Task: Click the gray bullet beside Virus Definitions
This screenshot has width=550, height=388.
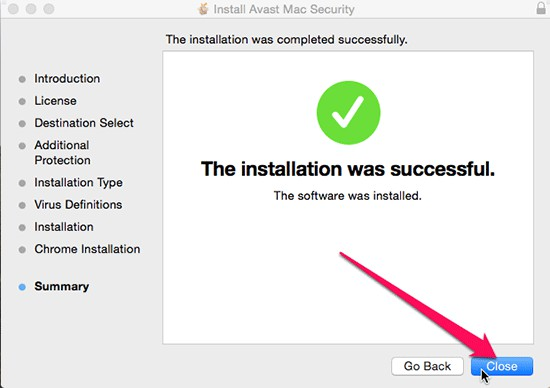Action: [x=22, y=205]
